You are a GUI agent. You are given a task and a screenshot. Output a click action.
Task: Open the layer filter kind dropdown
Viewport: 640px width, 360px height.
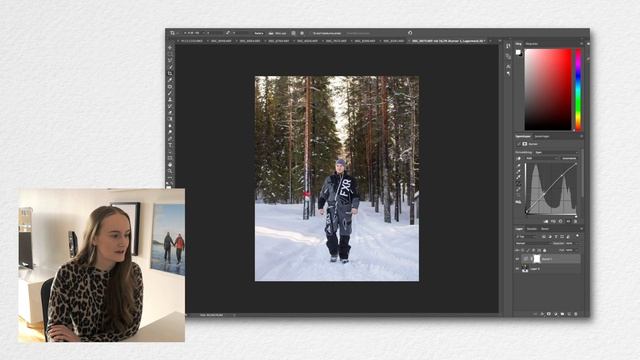point(527,236)
